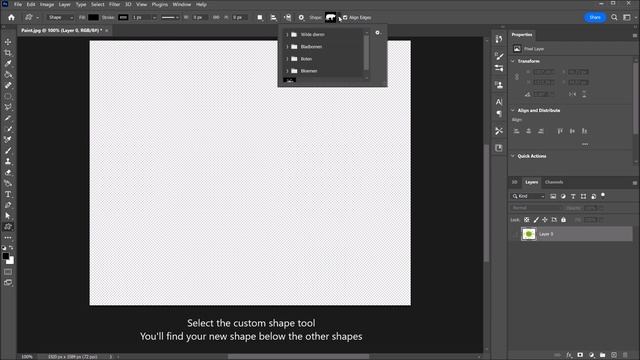The width and height of the screenshot is (640, 360).
Task: Toggle the Align Edges checkbox
Action: coord(345,18)
